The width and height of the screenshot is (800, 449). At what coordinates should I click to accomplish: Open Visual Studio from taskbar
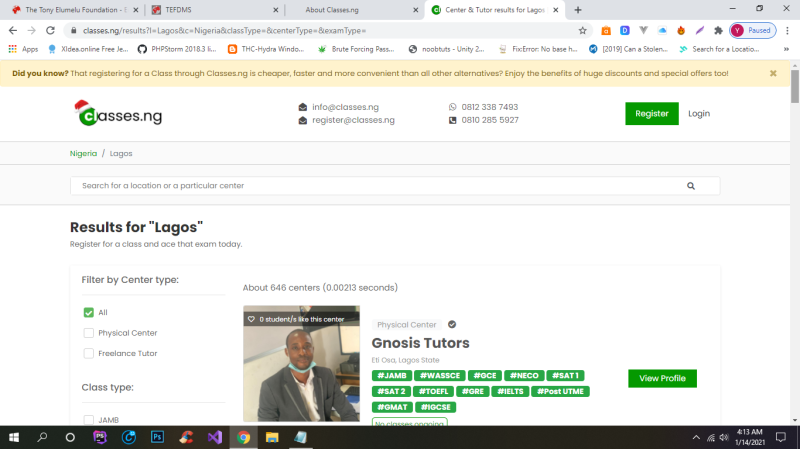pyautogui.click(x=215, y=437)
